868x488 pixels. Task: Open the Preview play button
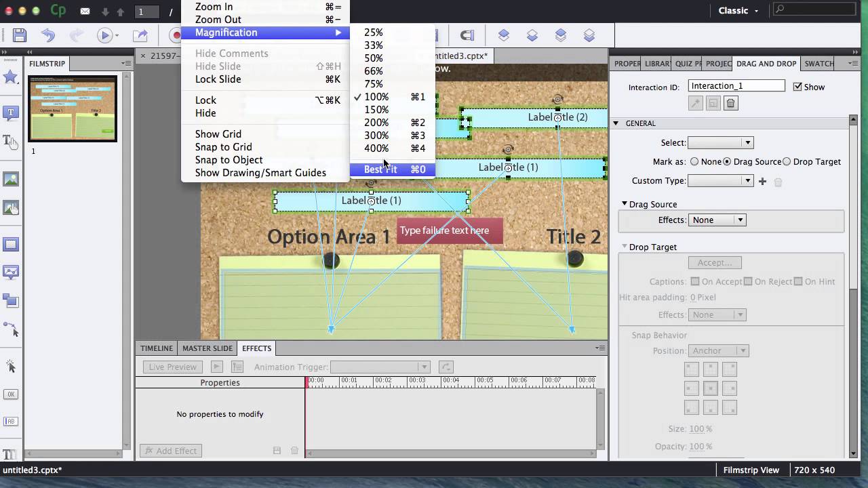[x=104, y=35]
